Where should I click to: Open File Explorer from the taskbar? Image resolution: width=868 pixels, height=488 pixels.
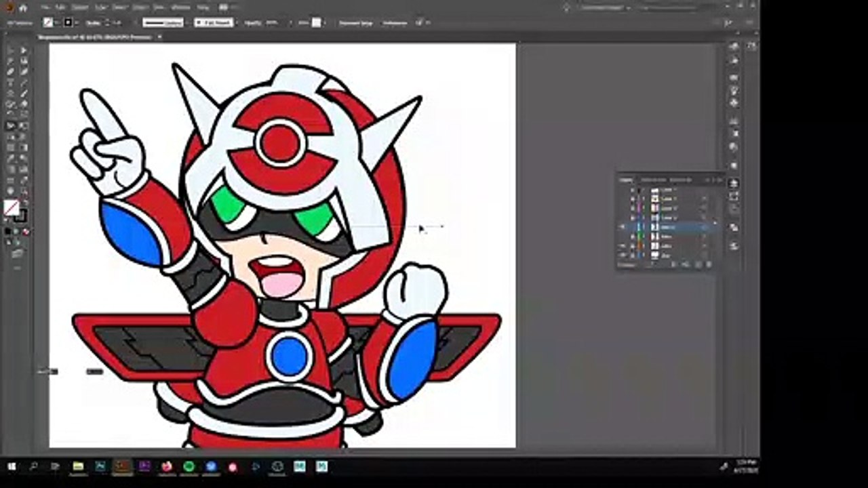pos(78,466)
